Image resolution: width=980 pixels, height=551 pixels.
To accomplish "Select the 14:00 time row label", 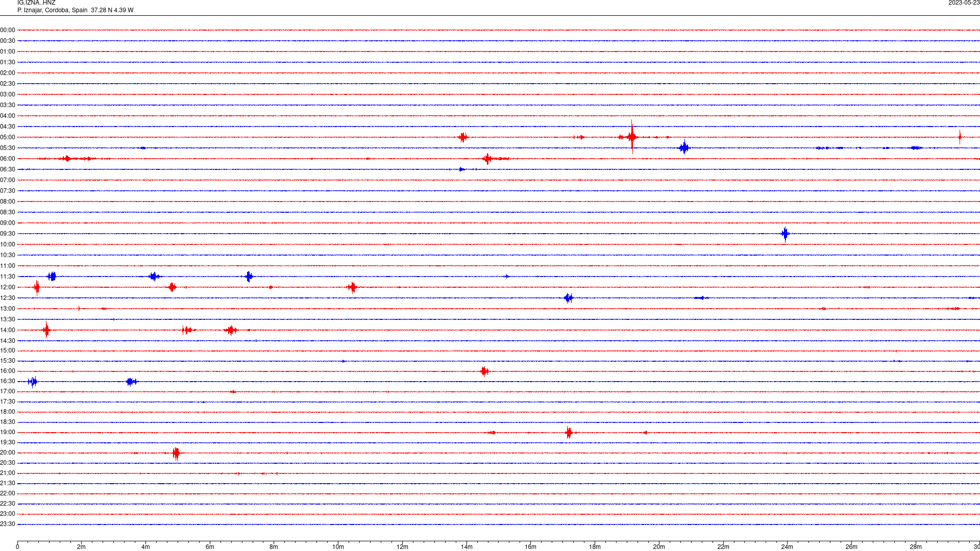I will (x=8, y=330).
